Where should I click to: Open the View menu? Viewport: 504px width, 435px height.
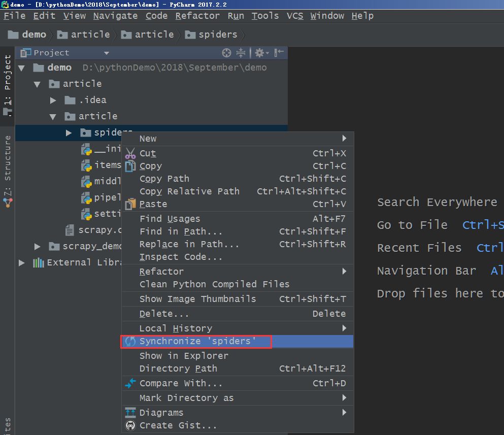74,16
